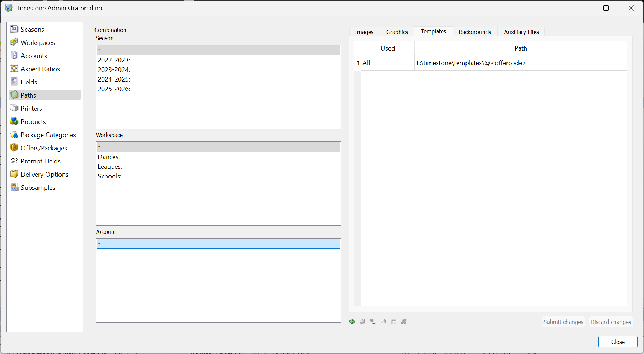
Task: Open the Fields sidebar icon
Action: 14,82
